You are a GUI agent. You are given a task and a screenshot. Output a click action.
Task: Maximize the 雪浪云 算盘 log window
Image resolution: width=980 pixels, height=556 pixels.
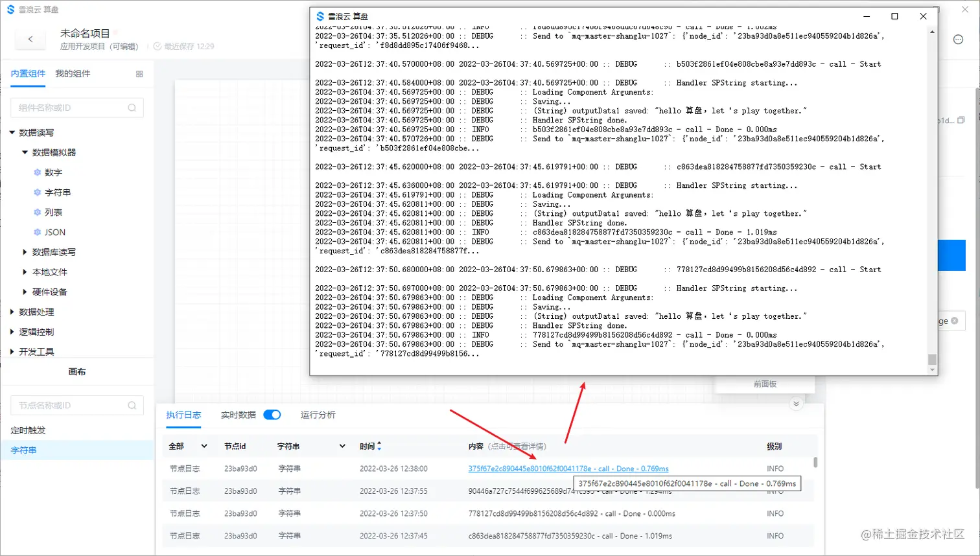pos(894,16)
